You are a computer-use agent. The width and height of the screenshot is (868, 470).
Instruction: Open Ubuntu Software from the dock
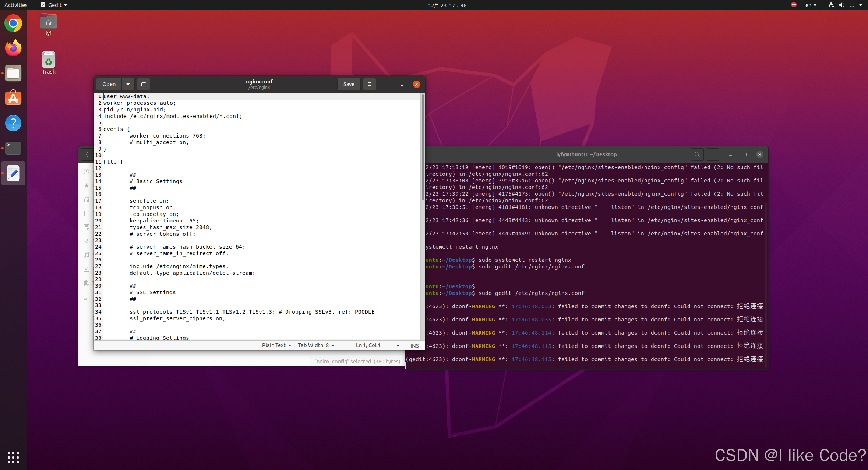pyautogui.click(x=13, y=98)
